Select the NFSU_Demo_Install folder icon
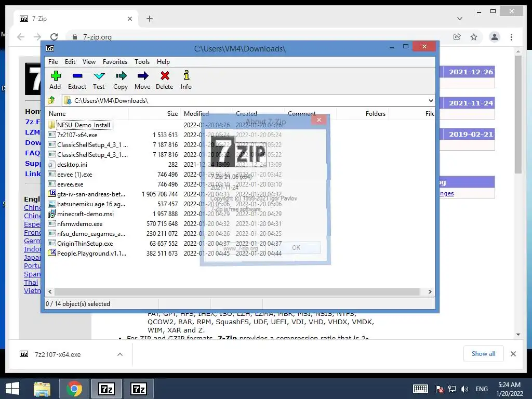The height and width of the screenshot is (399, 532). (51, 125)
